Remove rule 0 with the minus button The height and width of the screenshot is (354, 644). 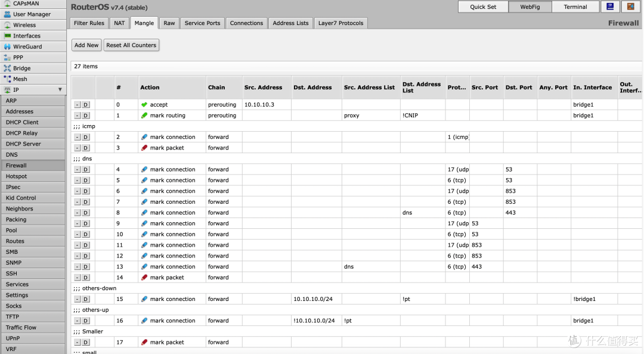77,105
